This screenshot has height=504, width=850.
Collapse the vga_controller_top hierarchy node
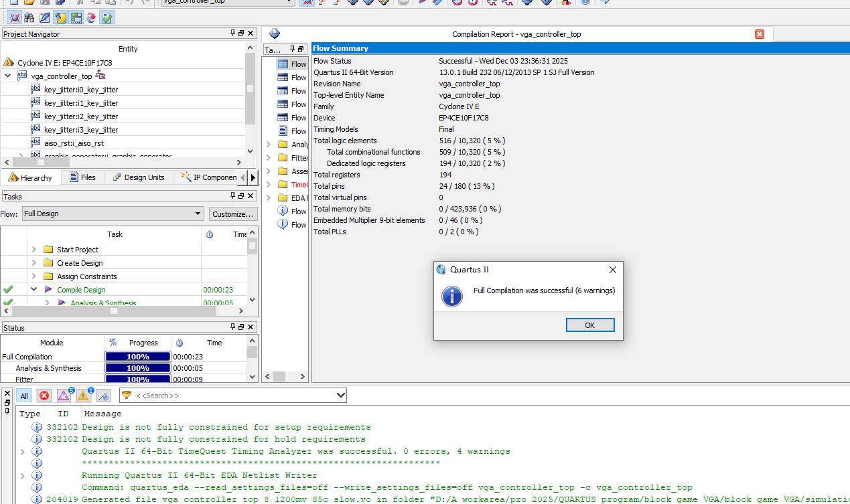8,76
